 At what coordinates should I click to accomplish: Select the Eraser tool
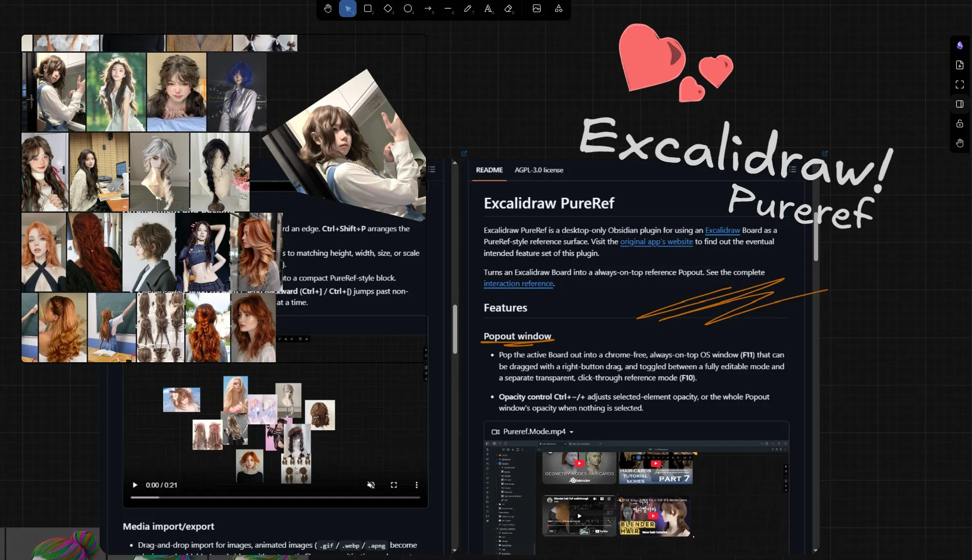coord(508,8)
